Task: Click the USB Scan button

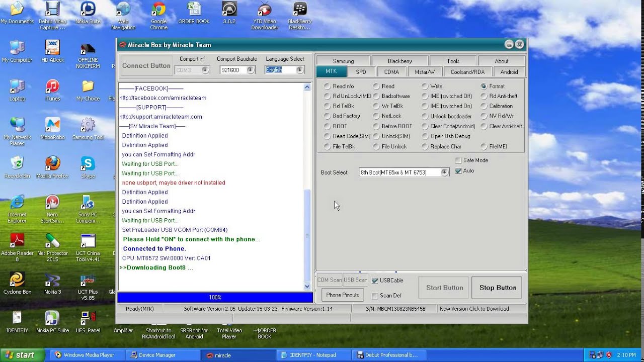Action: tap(356, 280)
